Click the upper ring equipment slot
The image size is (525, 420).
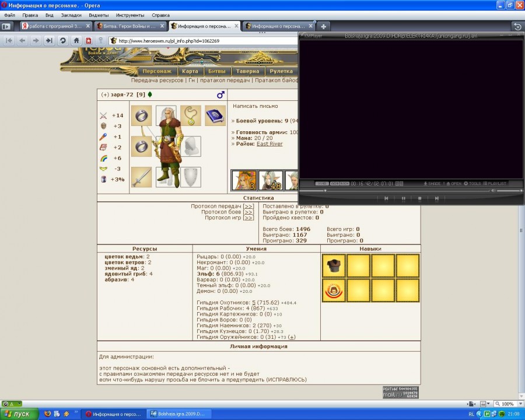point(141,116)
